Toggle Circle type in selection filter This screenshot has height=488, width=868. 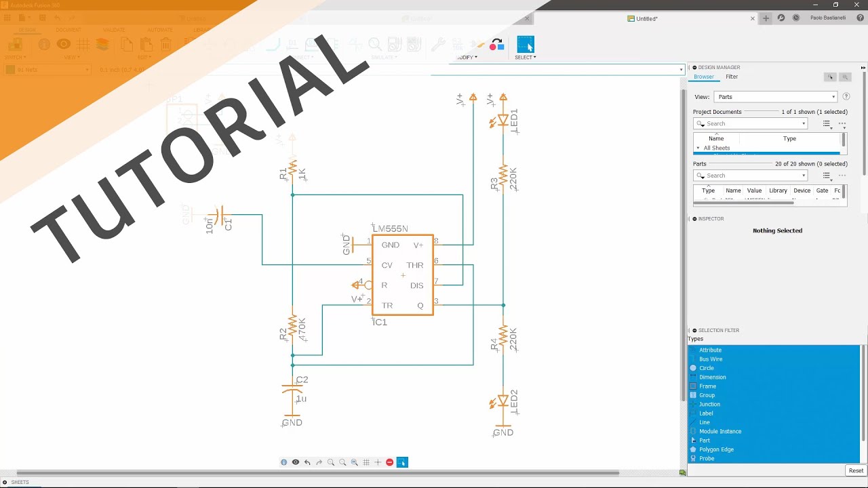coord(774,368)
